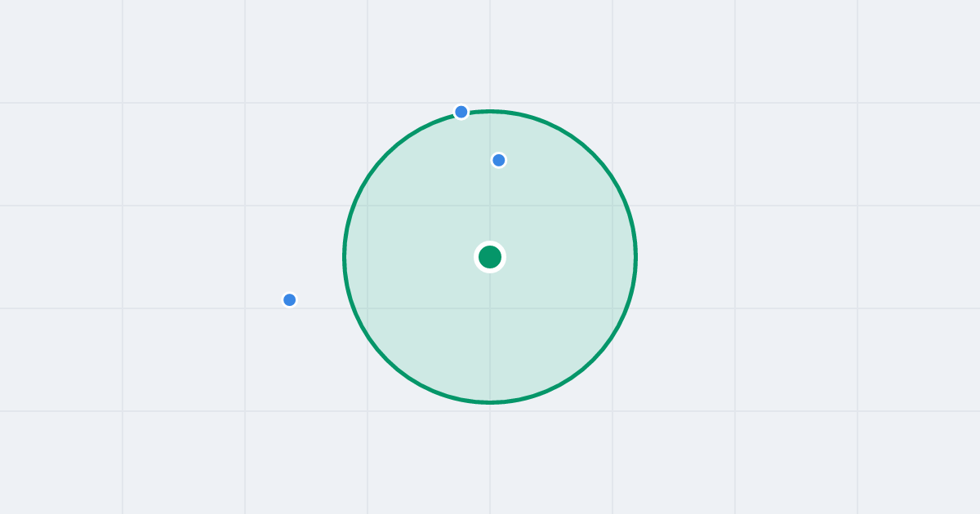980x514 pixels.
Task: Click the leftmost point of the green circle outline
Action: coord(345,257)
